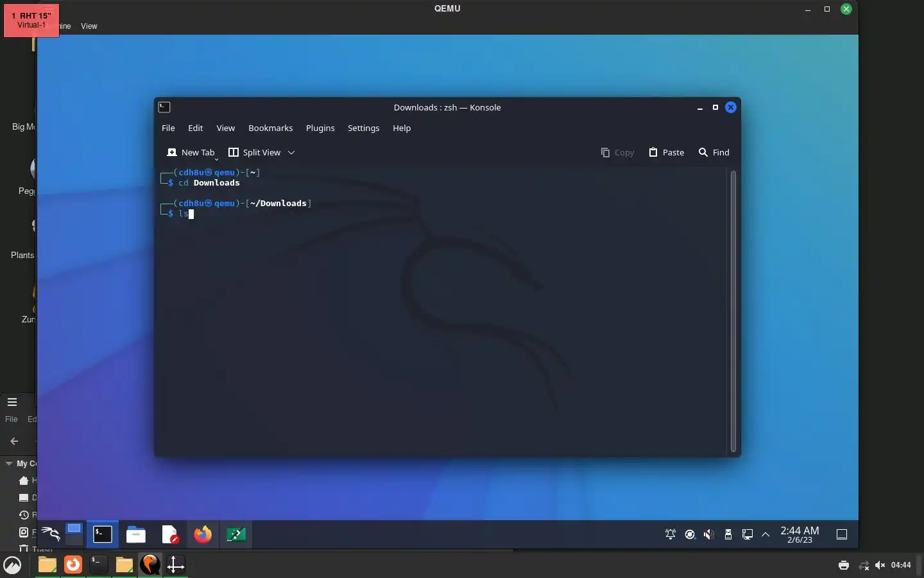This screenshot has width=924, height=578.
Task: Click the wired network tray icon in Kali panel
Action: [748, 534]
